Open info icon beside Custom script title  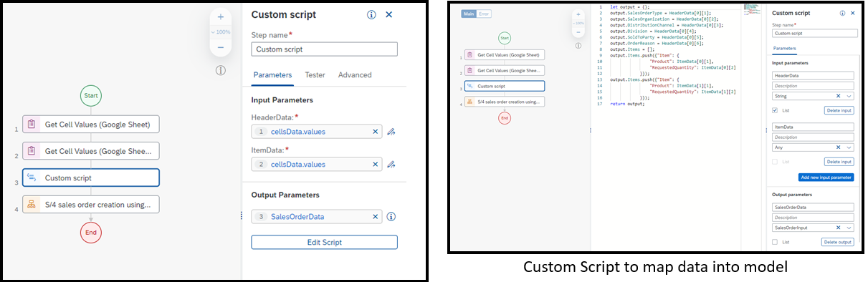[371, 14]
